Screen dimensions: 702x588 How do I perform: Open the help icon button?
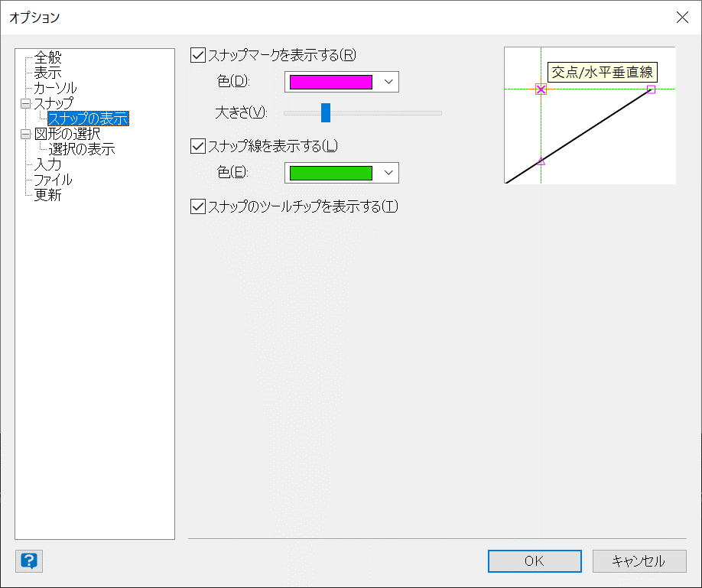(x=29, y=560)
